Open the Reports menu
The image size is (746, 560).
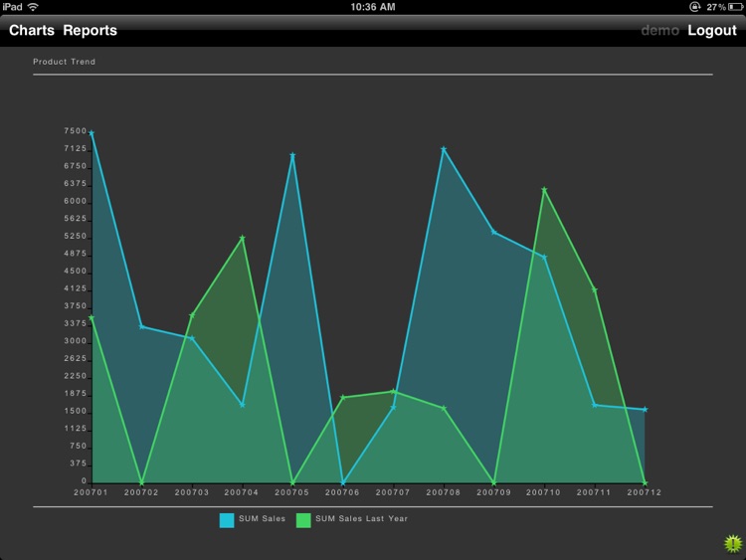coord(90,31)
